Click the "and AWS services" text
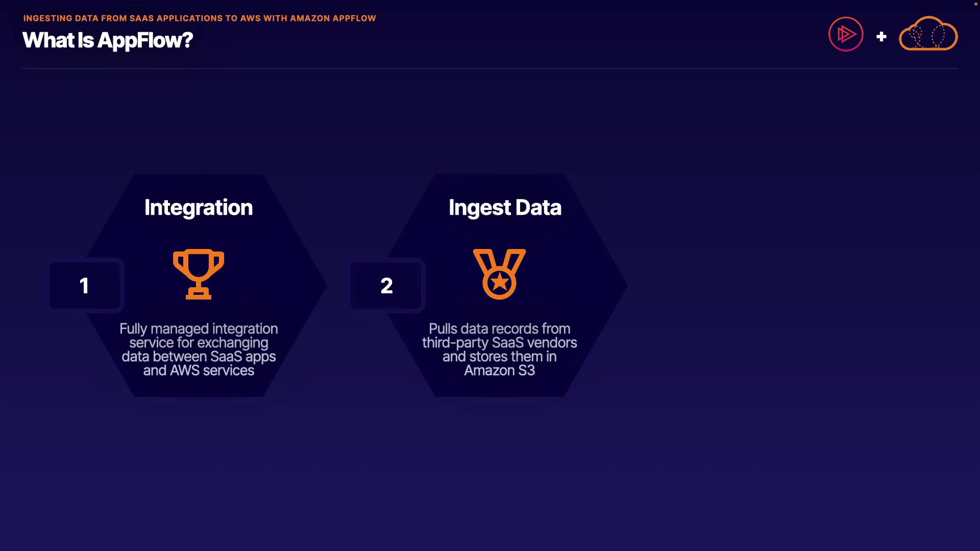The height and width of the screenshot is (551, 980). [199, 370]
